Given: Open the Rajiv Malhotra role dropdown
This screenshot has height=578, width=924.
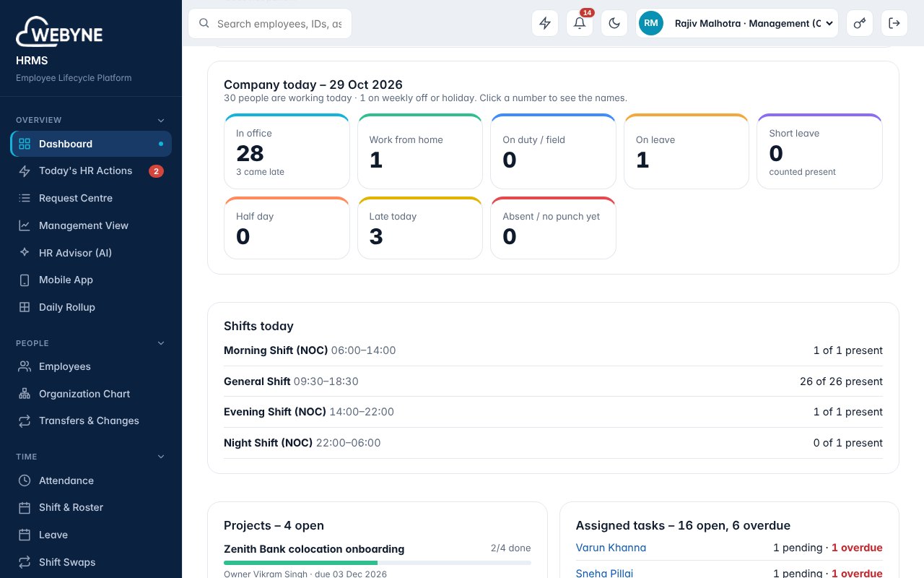Looking at the screenshot, I should point(737,23).
